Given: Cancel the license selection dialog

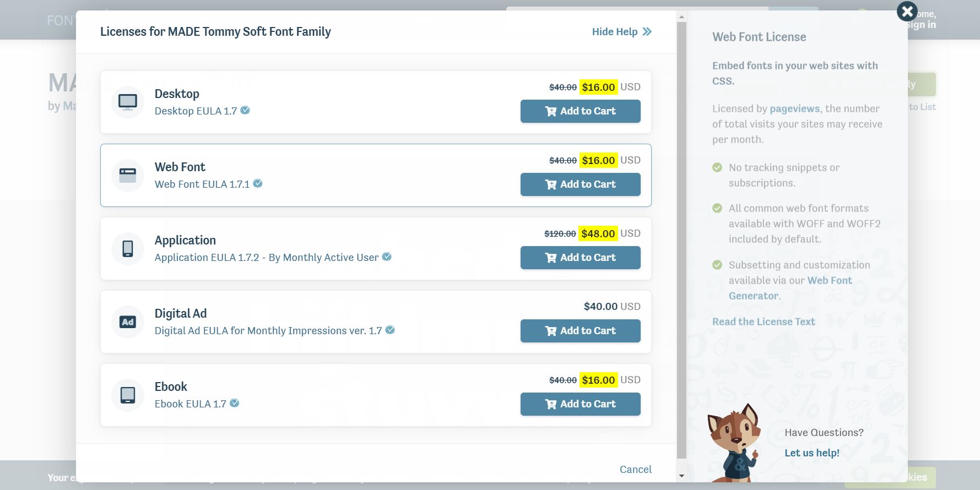Looking at the screenshot, I should (636, 469).
